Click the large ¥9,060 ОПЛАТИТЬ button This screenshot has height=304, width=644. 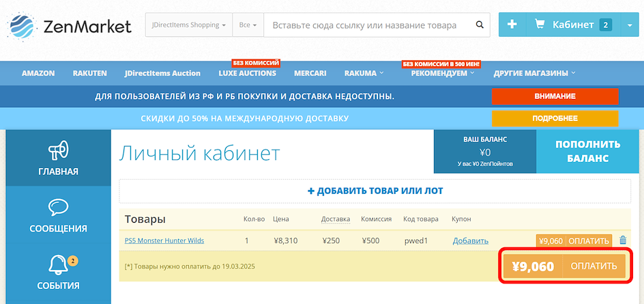tap(565, 266)
